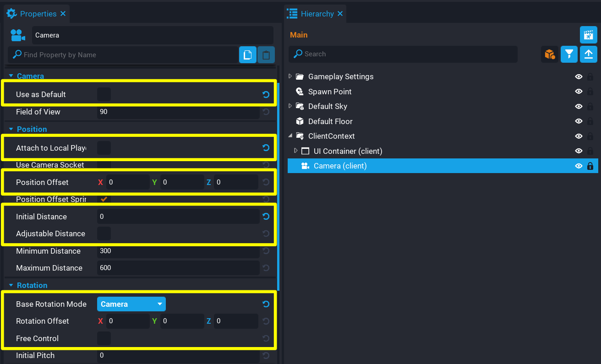Switch to the Hierarchy tab
Screen dimensions: 601x364
317,14
